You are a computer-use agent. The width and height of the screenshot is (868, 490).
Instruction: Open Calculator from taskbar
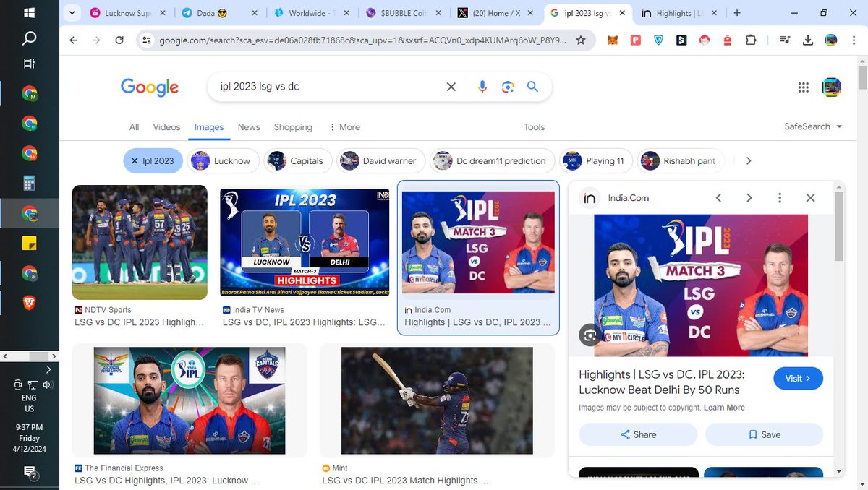29,184
